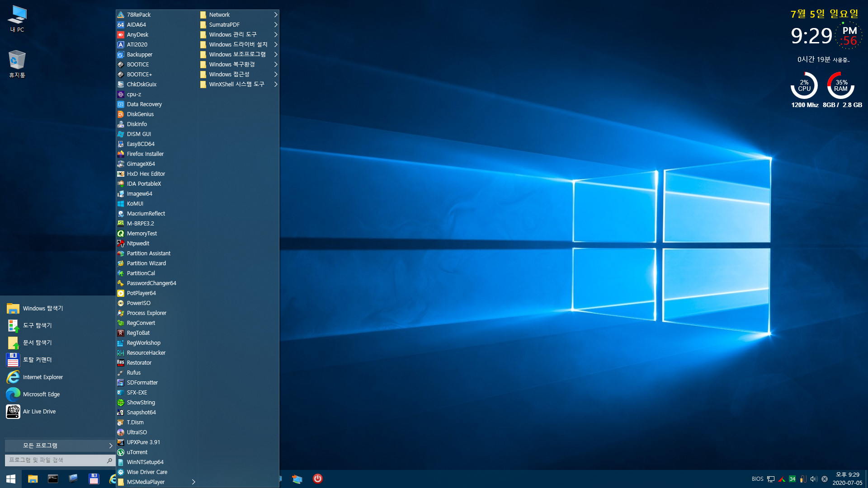The image size is (868, 488).
Task: Open Snapshot64 from the list
Action: 156,413
